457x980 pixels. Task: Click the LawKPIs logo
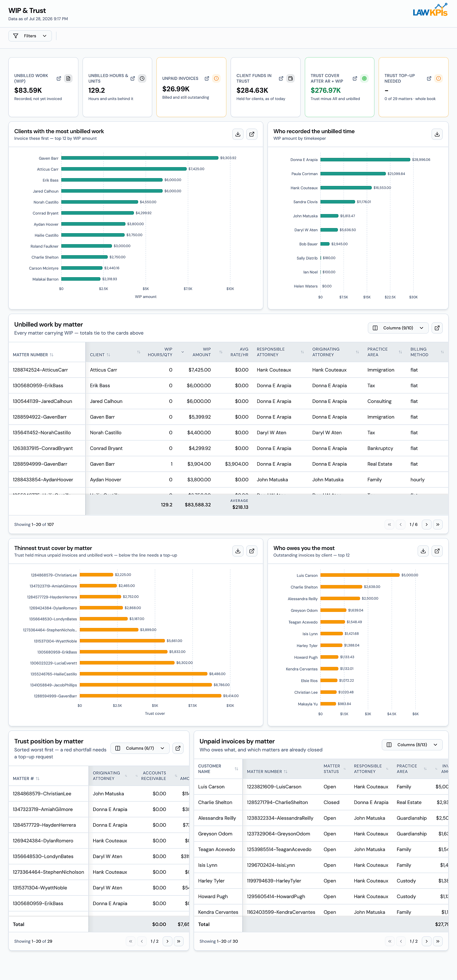(430, 10)
